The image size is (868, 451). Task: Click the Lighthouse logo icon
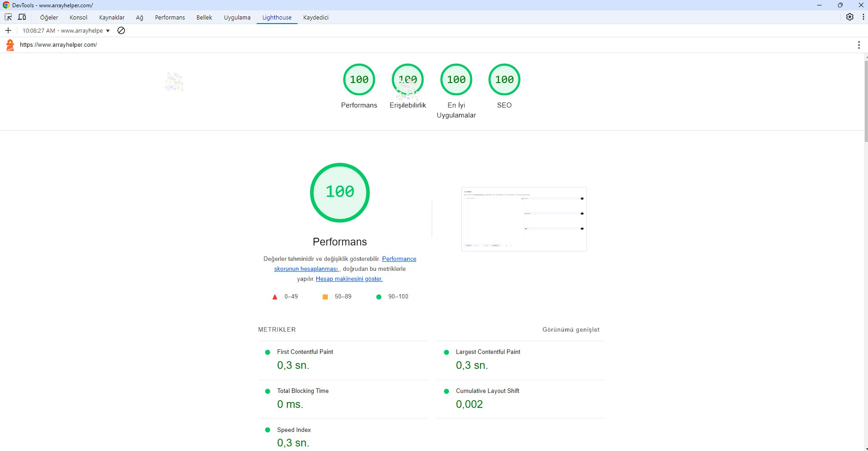point(10,45)
